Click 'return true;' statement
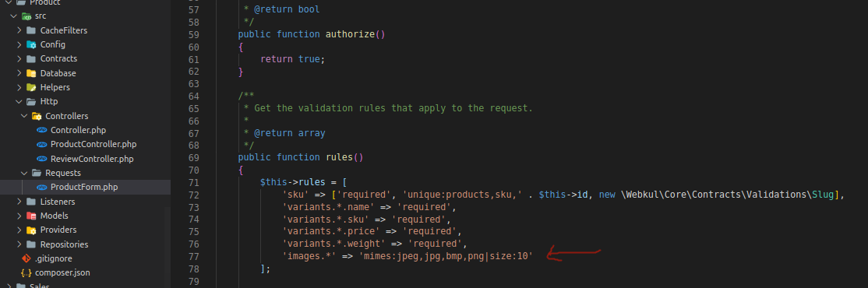This screenshot has height=288, width=868. pyautogui.click(x=293, y=59)
